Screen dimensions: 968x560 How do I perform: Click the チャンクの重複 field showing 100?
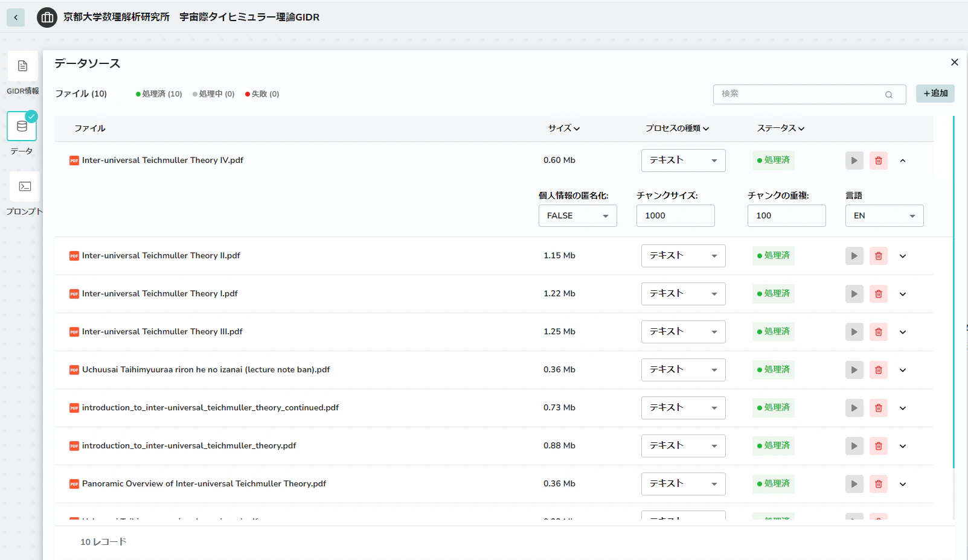pyautogui.click(x=787, y=216)
